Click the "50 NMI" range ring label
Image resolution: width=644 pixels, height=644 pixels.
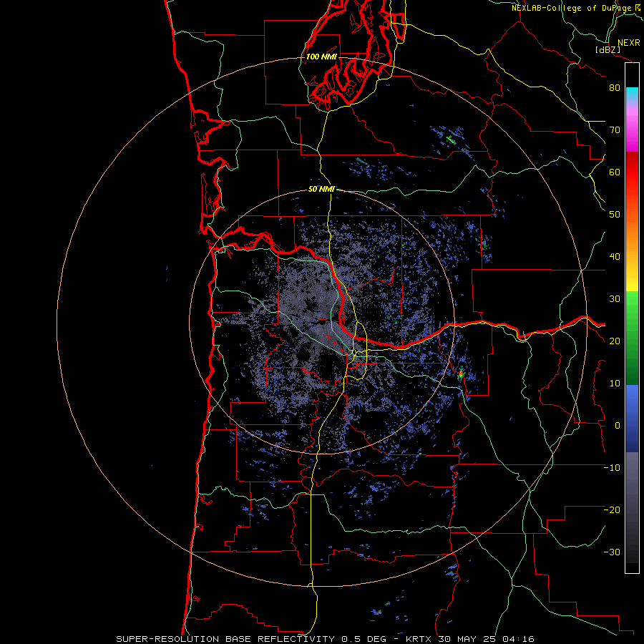point(321,190)
